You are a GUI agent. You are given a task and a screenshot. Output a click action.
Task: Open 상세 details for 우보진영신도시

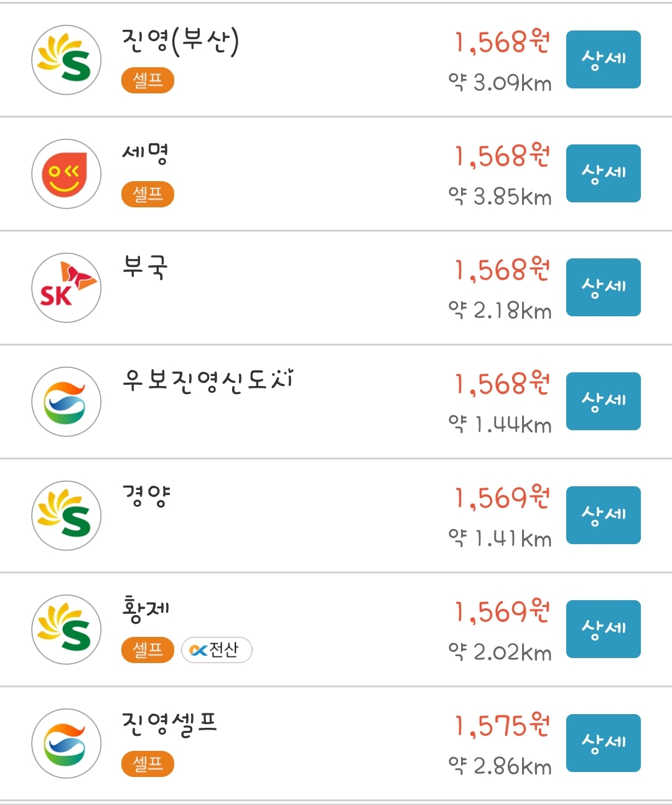(604, 402)
